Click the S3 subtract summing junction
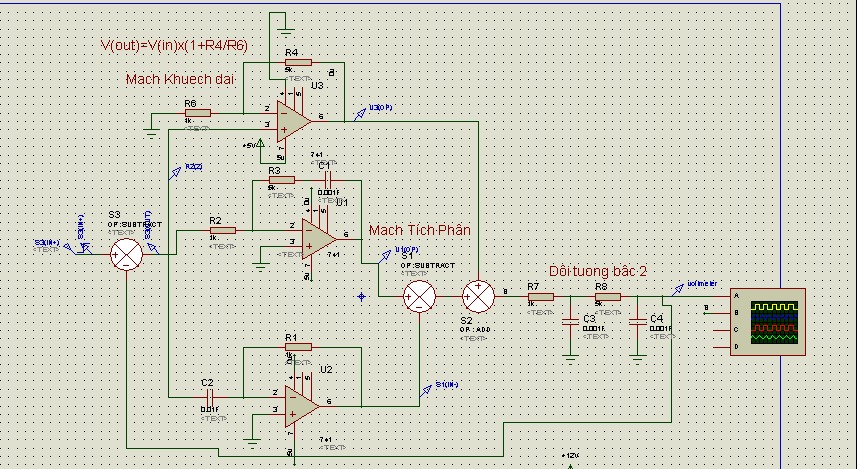Screen dimensions: 857x469 [126, 254]
